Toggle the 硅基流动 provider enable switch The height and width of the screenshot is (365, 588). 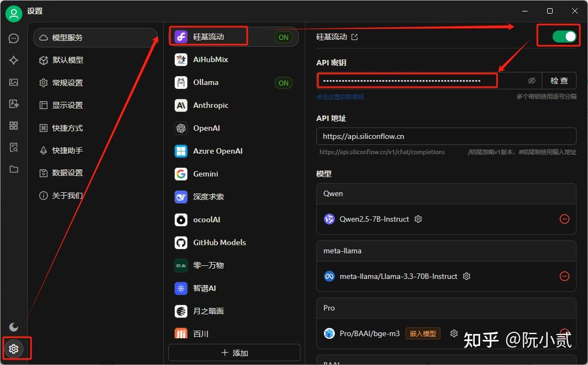[564, 36]
